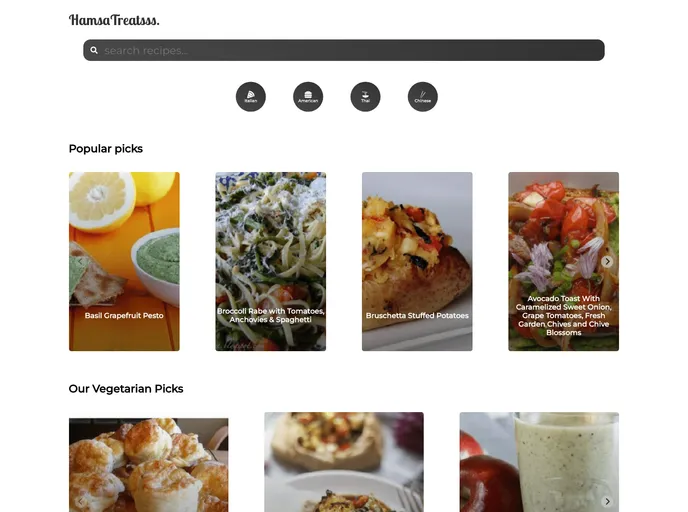Open the Thai cuisine category

click(365, 97)
